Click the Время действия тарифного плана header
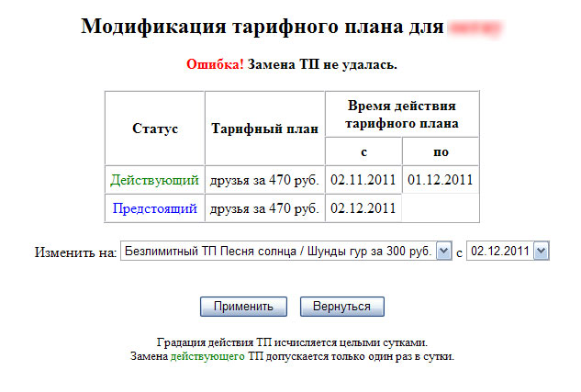This screenshot has height=392, width=581. pos(402,115)
